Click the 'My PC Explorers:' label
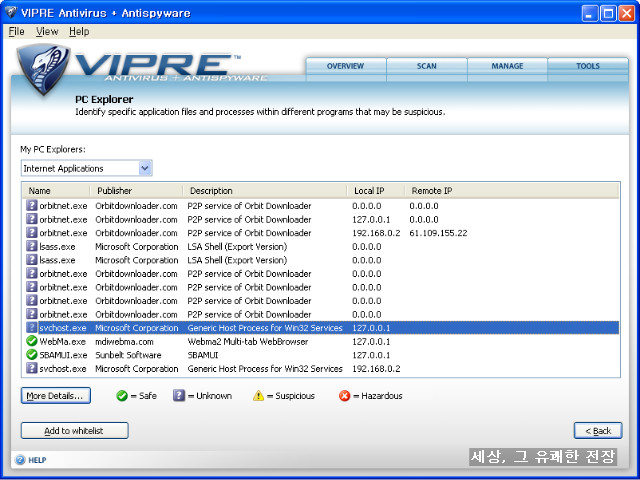The image size is (640, 480). click(x=53, y=149)
